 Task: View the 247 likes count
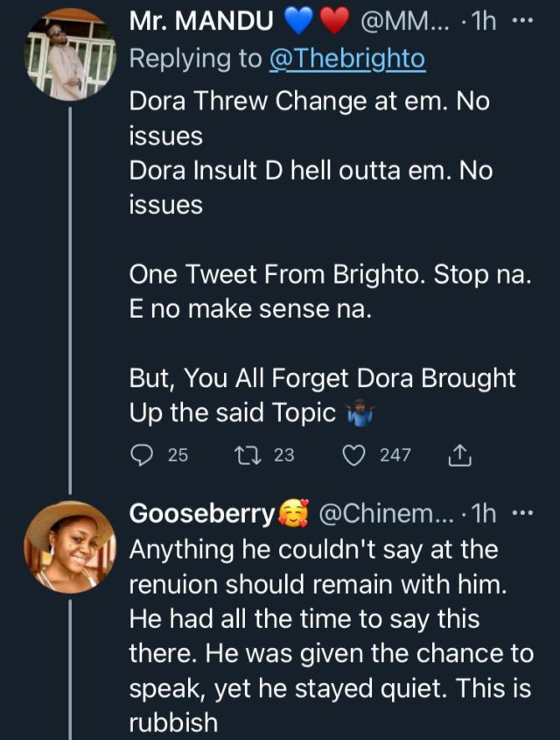(x=395, y=455)
